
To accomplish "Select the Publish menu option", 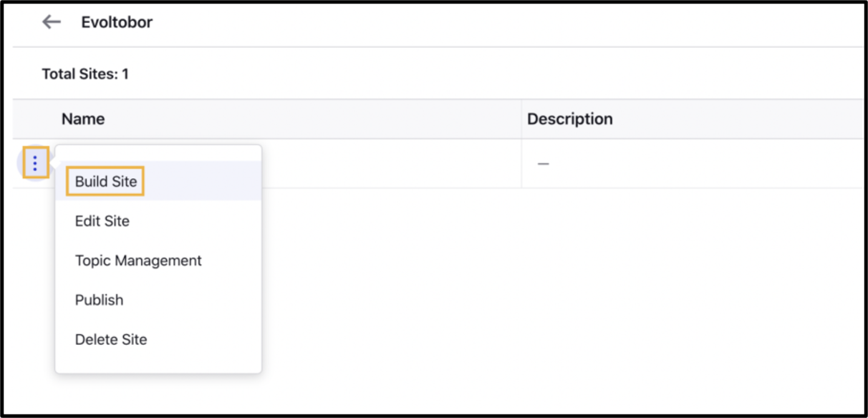I will pos(99,300).
